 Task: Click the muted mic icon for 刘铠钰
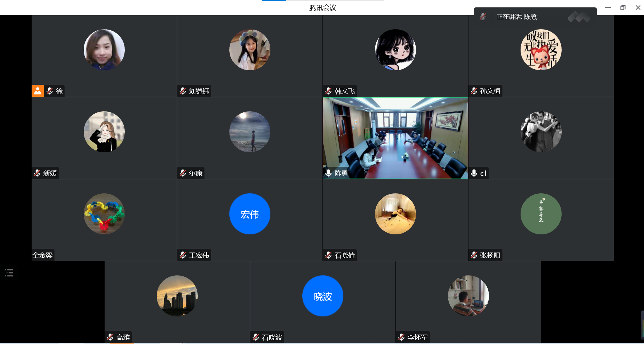(x=183, y=91)
